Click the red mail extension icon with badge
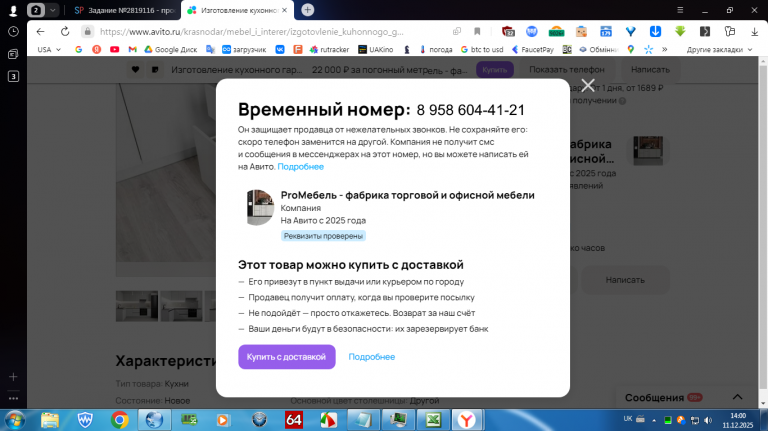768x431 pixels. coord(508,31)
